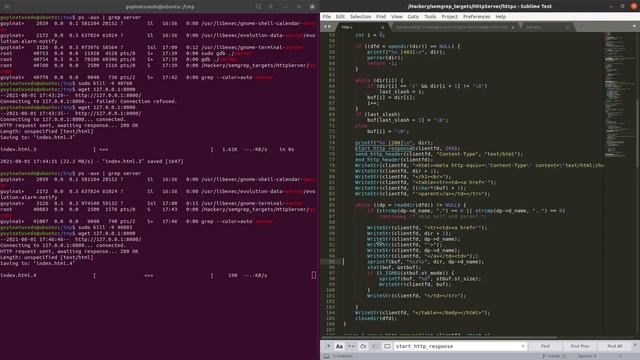Click the tab scroll arrows icon
The width and height of the screenshot is (640, 360).
(327, 27)
